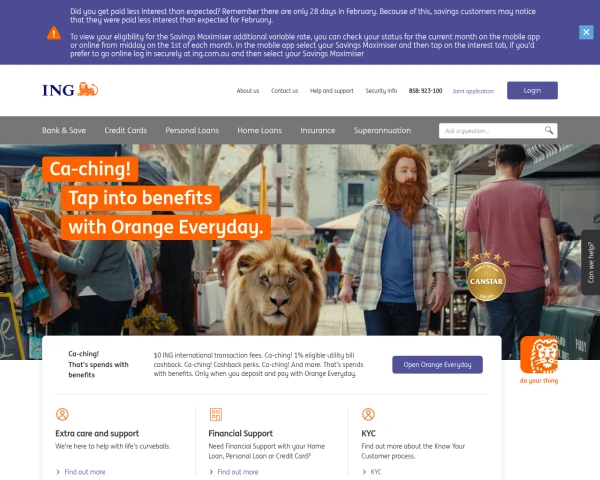The width and height of the screenshot is (600, 480).
Task: Click the Open Orange Everyday button
Action: point(437,365)
